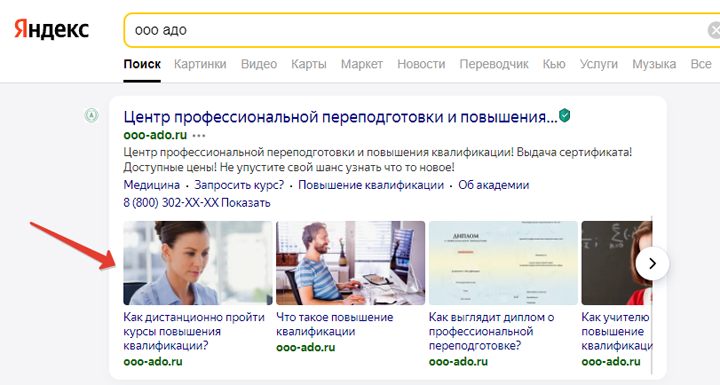Viewport: 720px width, 385px height.
Task: Open the result title 'Центр профессиональной переподготовки'
Action: coord(340,117)
